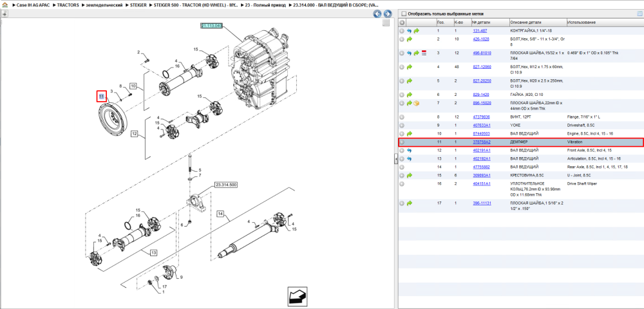Viewport: 644px width, 309px height.
Task: Select callout 11 on the diagram
Action: pyautogui.click(x=101, y=97)
